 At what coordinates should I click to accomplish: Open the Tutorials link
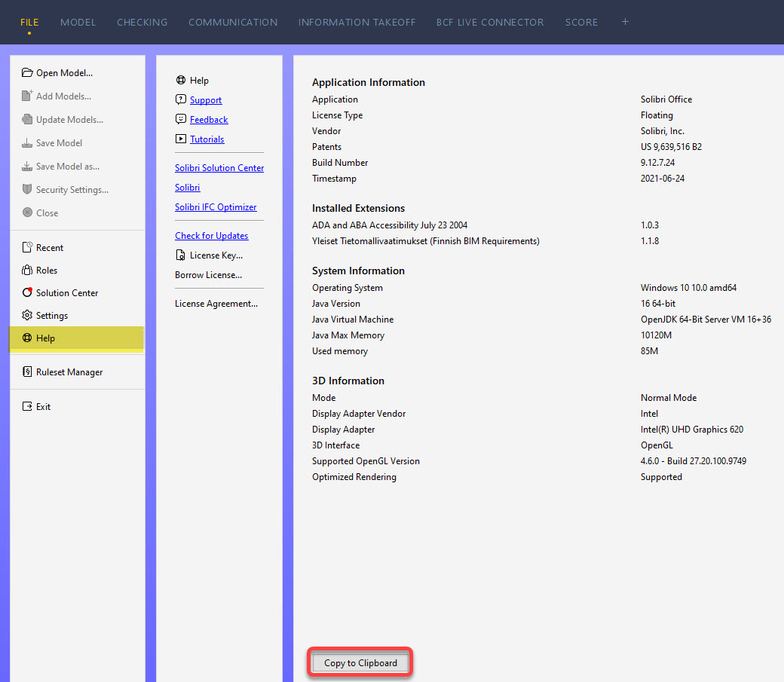coord(207,139)
